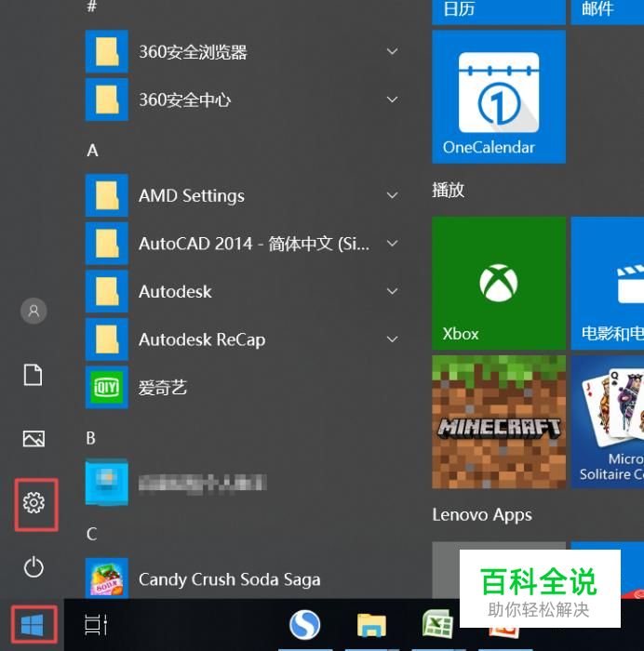Launch the 爱奇艺 app icon
Viewport: 644px width, 651px height.
107,388
